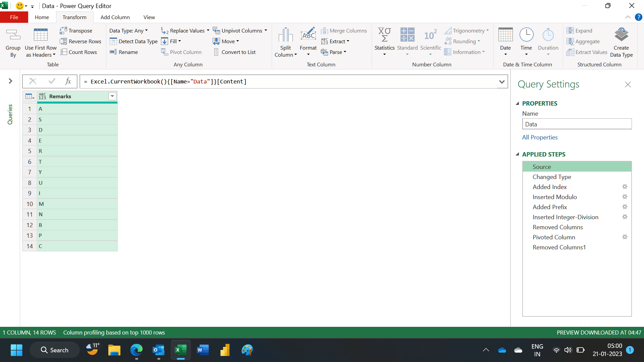Open the Remarks column filter dropdown
Screen dimensions: 644x362
pyautogui.click(x=112, y=96)
